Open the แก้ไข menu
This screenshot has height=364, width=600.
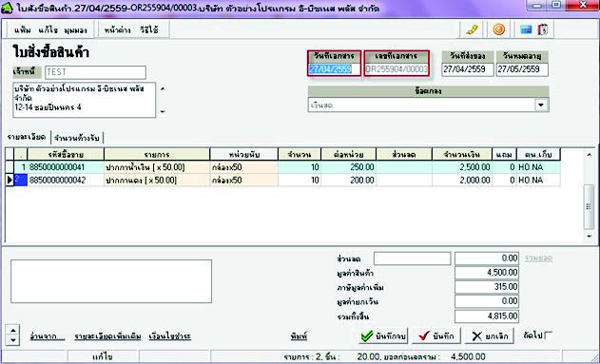(48, 30)
